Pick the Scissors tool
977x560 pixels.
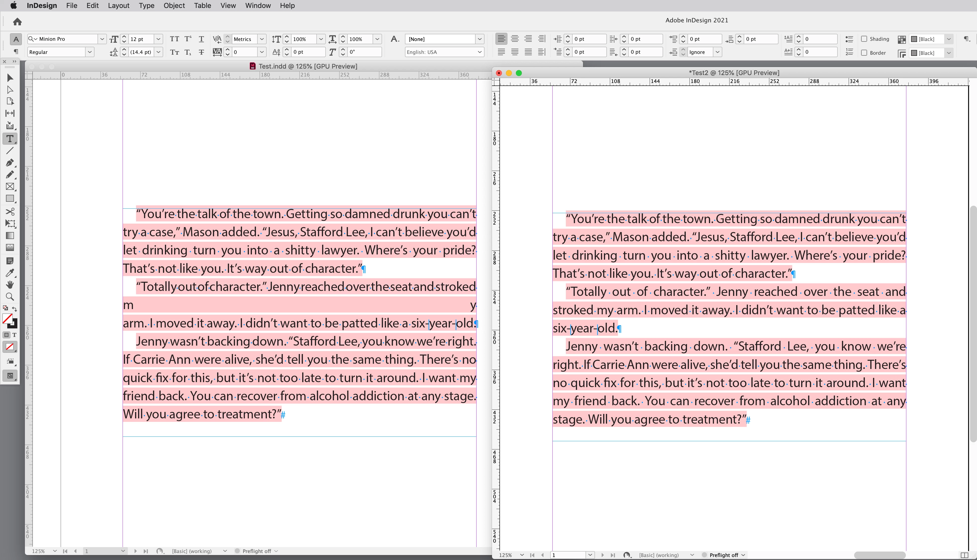[x=10, y=211]
